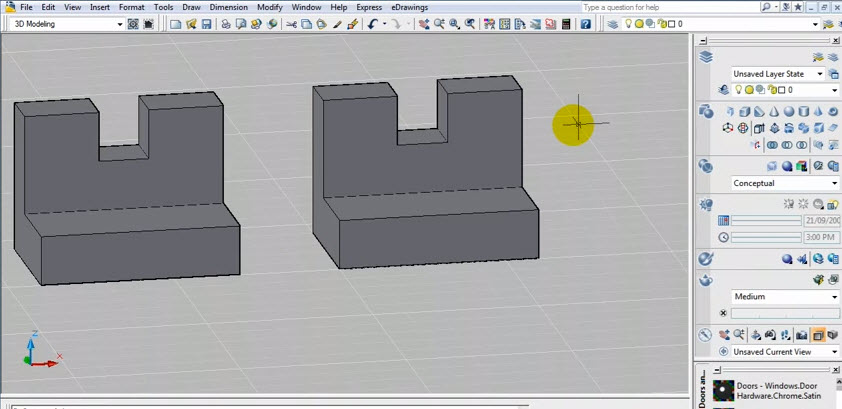Select the Cylinder solid tool
The image size is (842, 409).
[x=804, y=112]
